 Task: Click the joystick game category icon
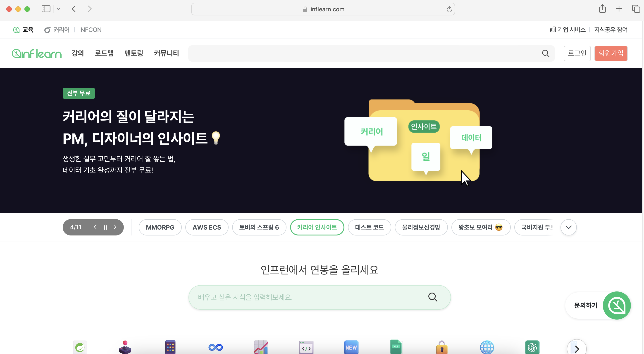(x=125, y=347)
